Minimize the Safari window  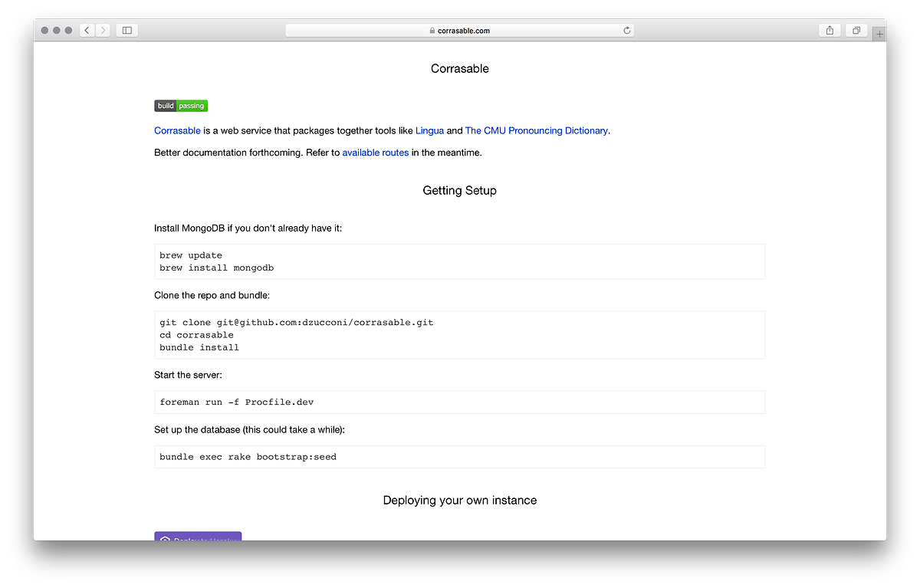tap(57, 31)
